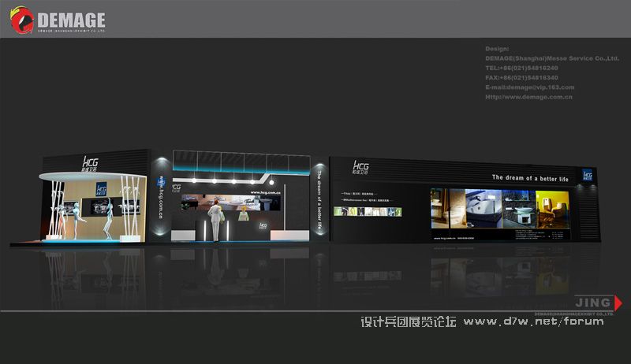Click the E-mail:demage@vip.163.com line

tap(529, 87)
